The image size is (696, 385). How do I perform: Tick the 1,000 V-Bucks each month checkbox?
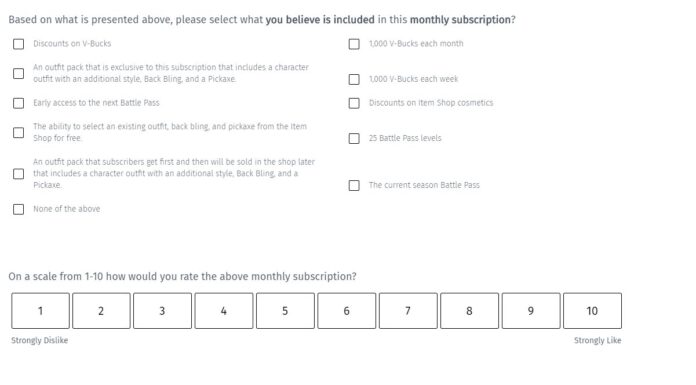click(x=354, y=44)
